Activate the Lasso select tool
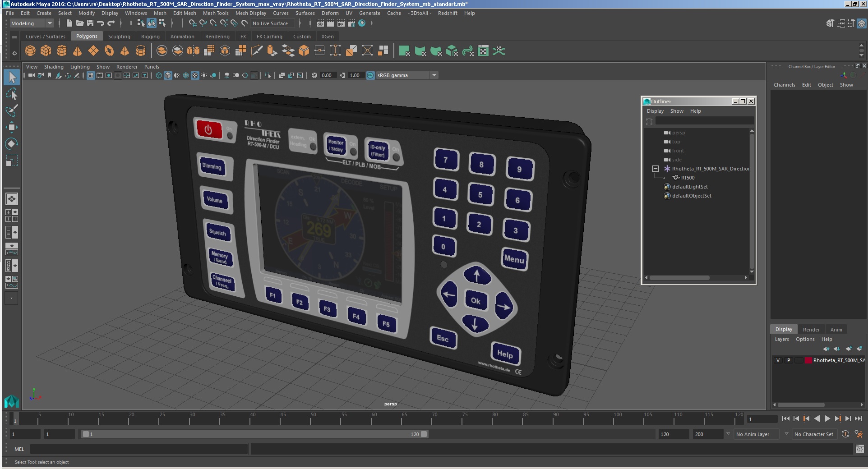 pyautogui.click(x=12, y=94)
